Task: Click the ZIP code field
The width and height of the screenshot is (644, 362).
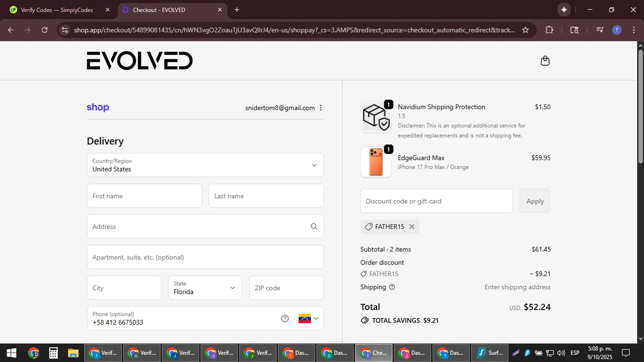Action: pos(286,288)
